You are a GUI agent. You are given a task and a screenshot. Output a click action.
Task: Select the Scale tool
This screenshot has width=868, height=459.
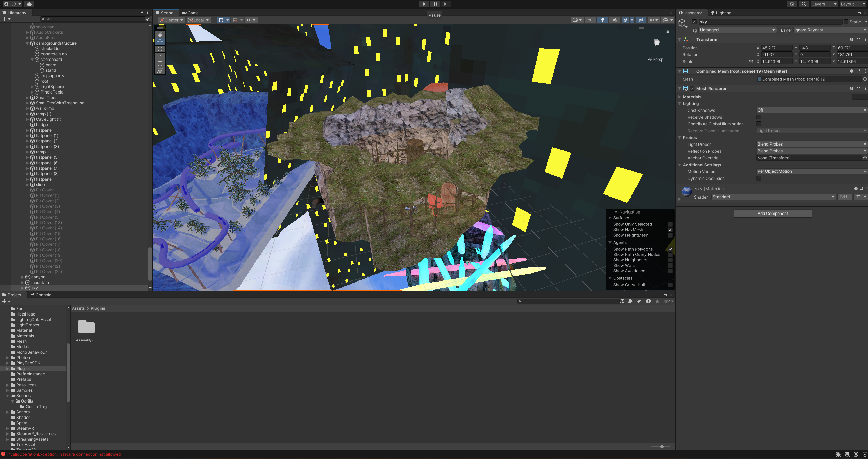coord(160,56)
